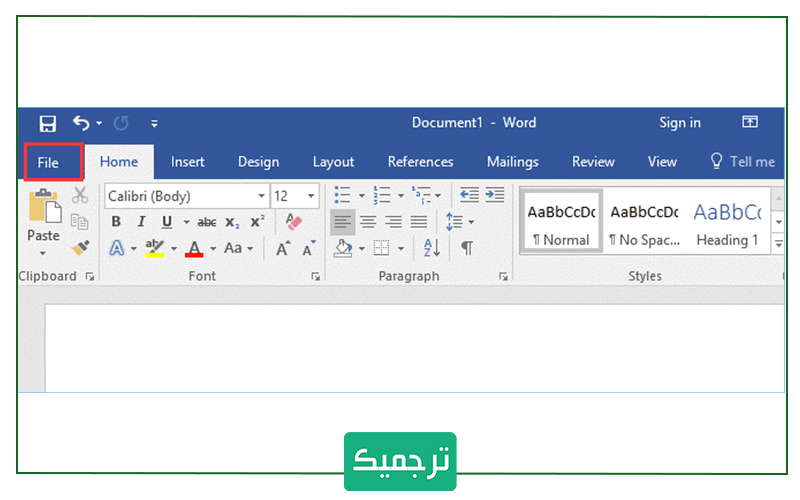Screen dimensions: 800x500
Task: Open Clipboard pane dialog launcher
Action: point(90,277)
